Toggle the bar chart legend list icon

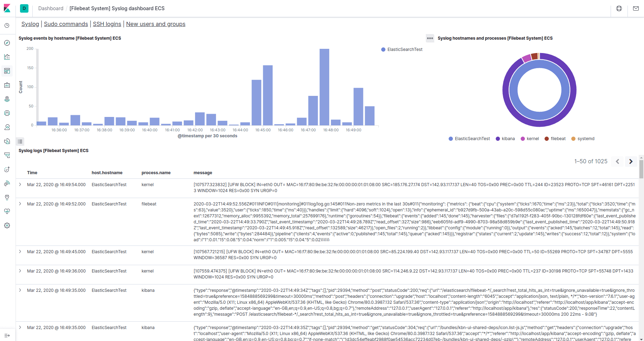coord(20,142)
